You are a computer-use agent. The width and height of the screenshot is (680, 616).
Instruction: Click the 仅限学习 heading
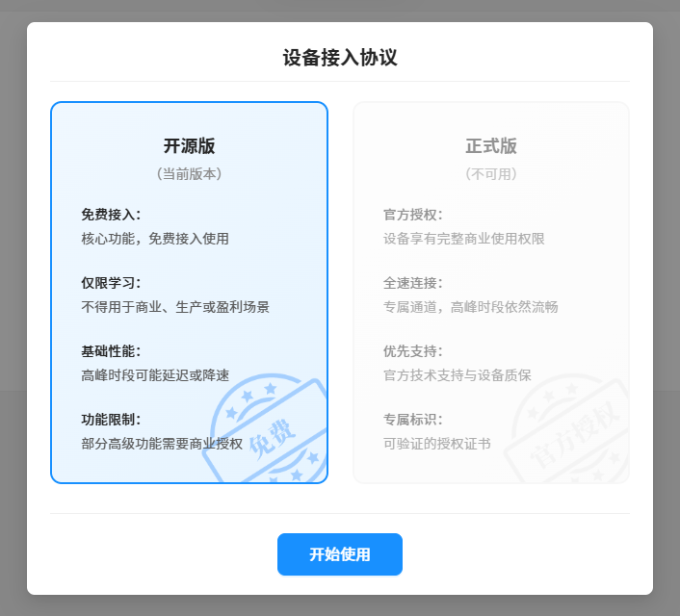pyautogui.click(x=111, y=283)
